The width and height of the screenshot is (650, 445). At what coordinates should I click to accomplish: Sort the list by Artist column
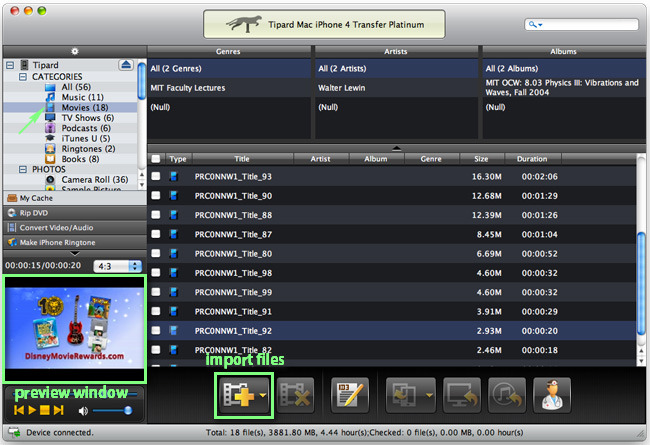click(321, 159)
